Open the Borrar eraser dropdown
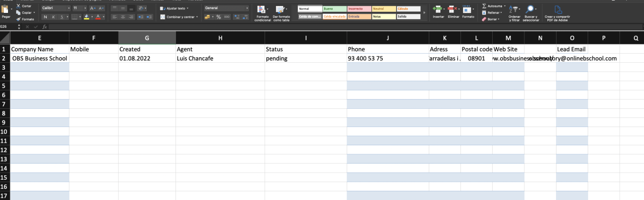644x200 pixels. pos(491,19)
